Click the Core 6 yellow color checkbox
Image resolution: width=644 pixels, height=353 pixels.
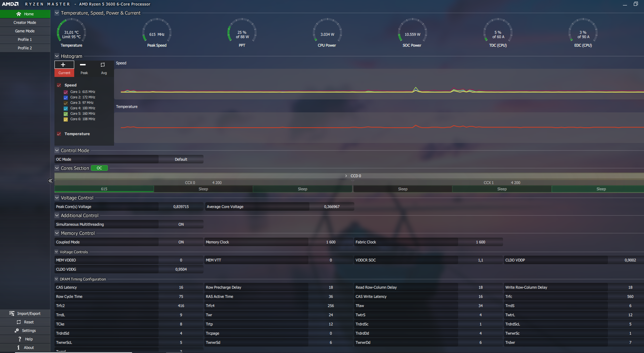point(66,119)
